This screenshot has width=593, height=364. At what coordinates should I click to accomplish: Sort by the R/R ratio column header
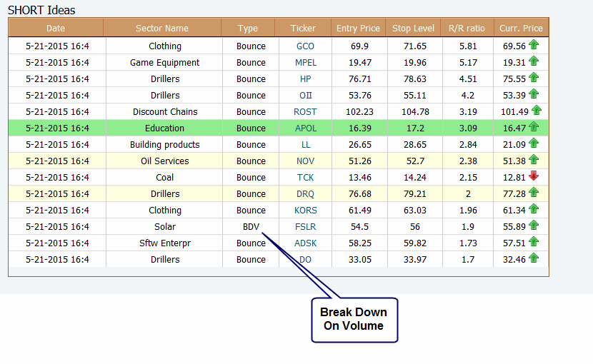[467, 28]
